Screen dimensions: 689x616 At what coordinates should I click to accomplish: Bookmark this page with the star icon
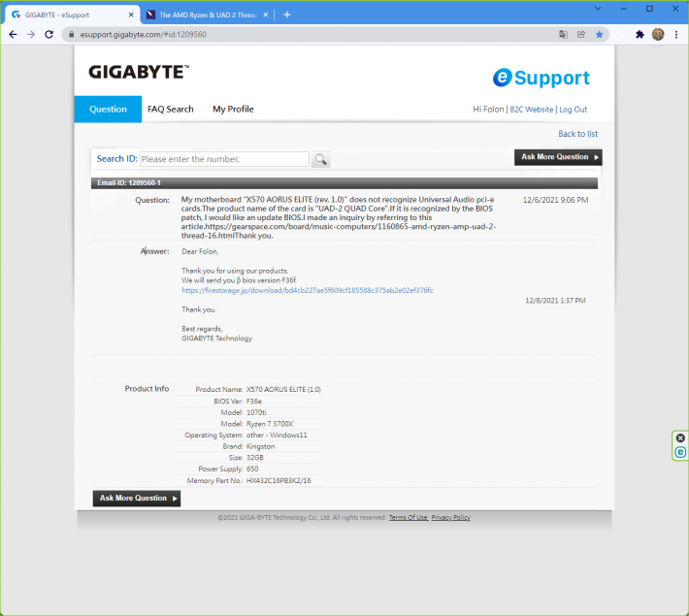coord(599,34)
